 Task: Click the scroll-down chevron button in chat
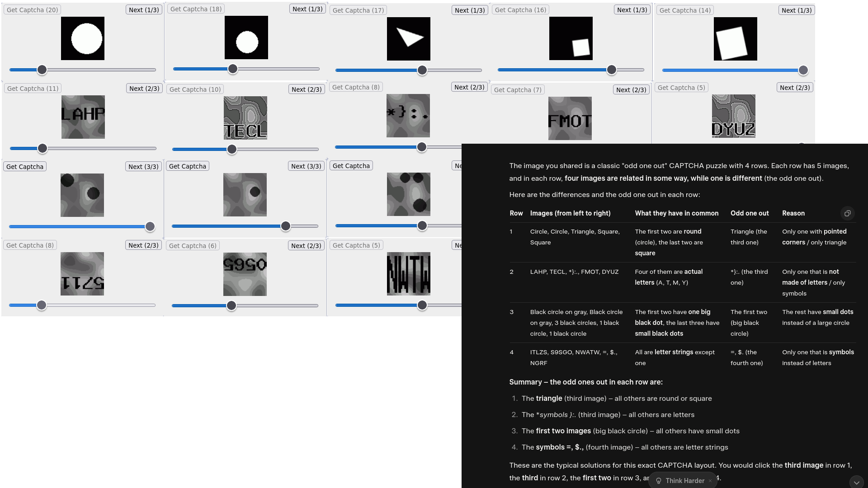coord(856,482)
